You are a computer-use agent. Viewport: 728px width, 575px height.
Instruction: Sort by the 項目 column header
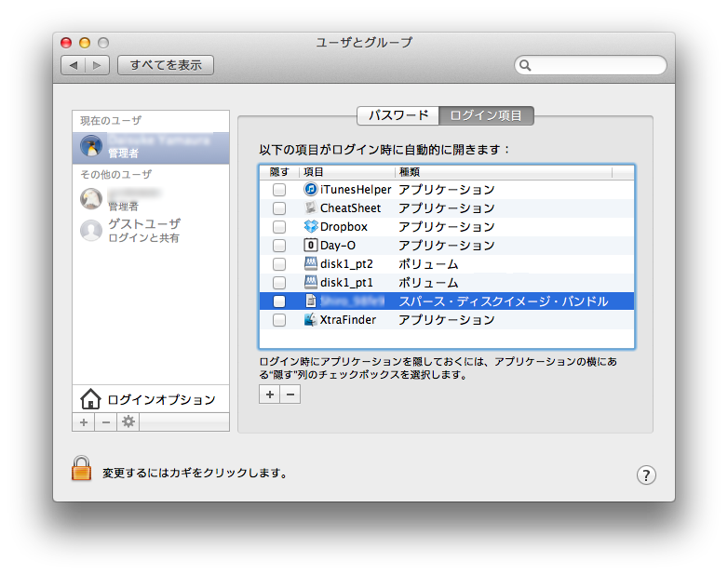(347, 172)
